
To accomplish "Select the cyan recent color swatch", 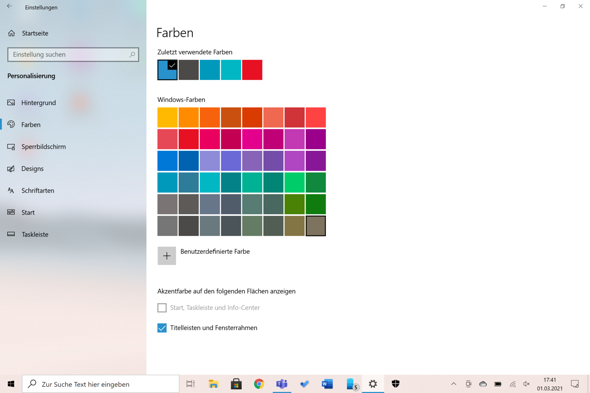I will [x=231, y=70].
